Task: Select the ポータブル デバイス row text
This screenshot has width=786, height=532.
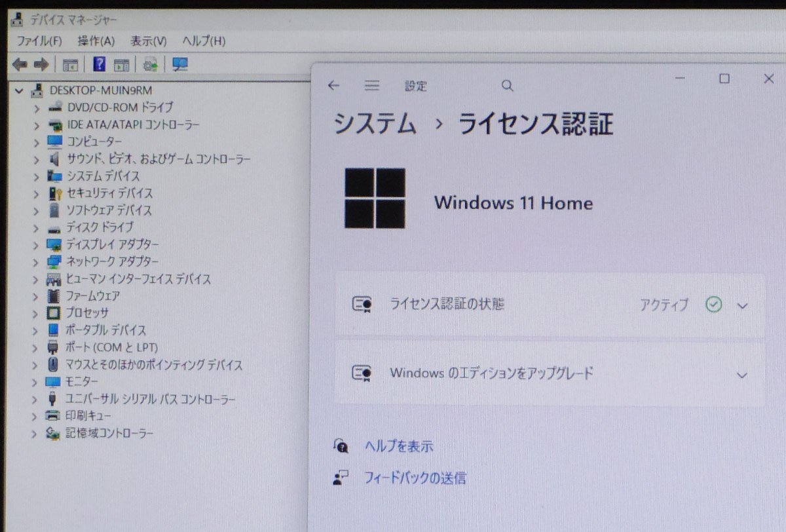Action: (105, 330)
